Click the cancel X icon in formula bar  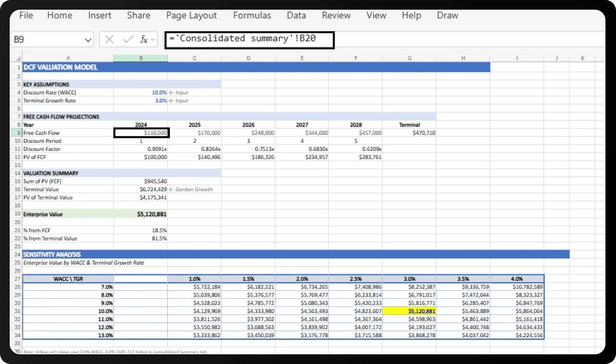(109, 39)
